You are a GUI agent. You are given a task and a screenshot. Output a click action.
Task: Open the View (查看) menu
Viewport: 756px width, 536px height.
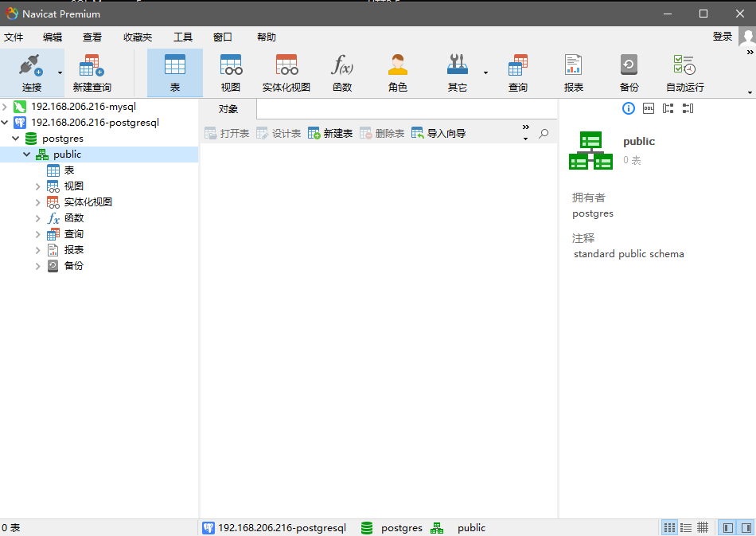click(92, 37)
